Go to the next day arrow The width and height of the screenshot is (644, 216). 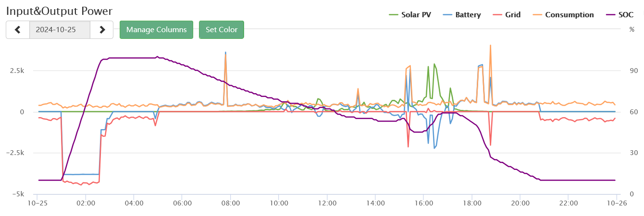click(x=102, y=30)
